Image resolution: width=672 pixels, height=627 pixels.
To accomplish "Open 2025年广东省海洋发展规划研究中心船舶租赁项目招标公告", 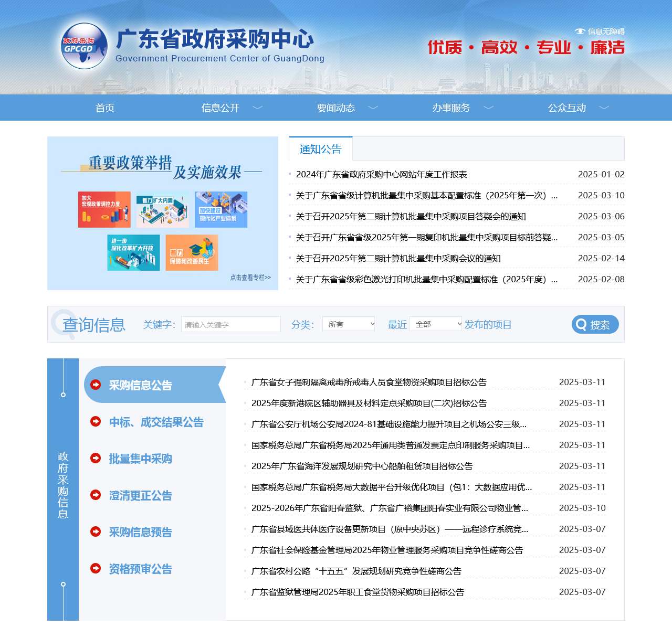I will pos(362,466).
